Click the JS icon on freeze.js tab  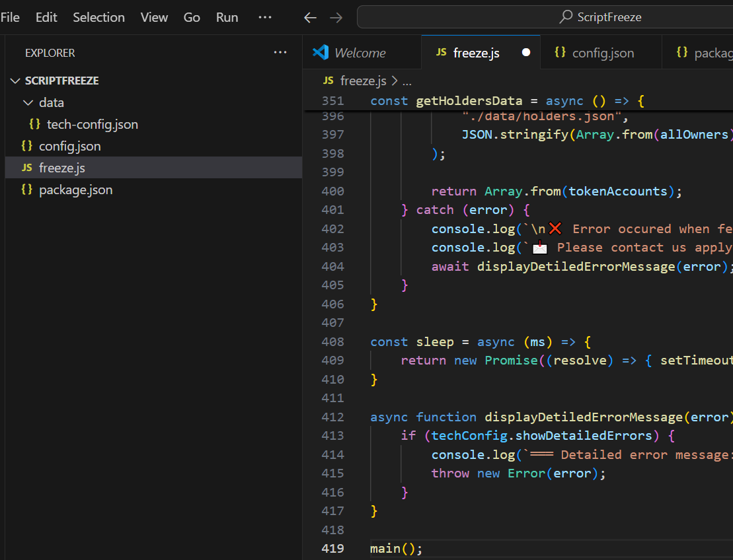(x=442, y=52)
